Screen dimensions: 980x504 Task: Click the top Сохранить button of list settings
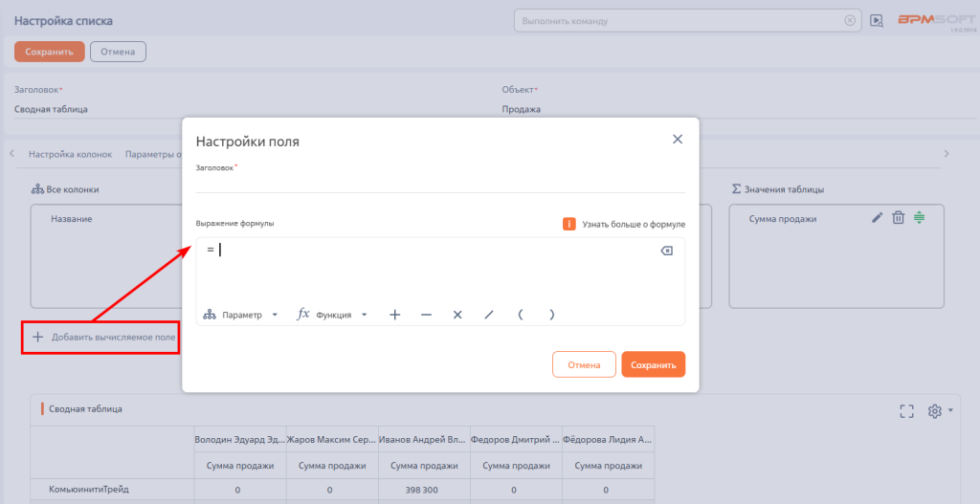50,52
